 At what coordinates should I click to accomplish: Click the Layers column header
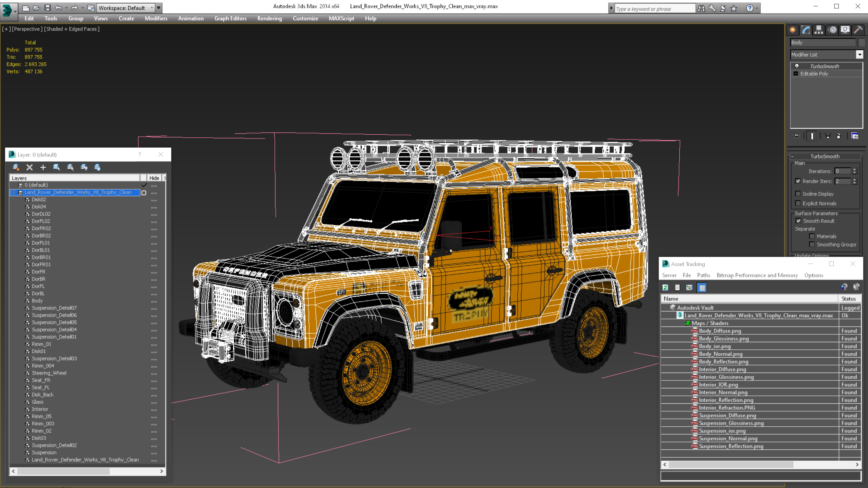pos(75,178)
